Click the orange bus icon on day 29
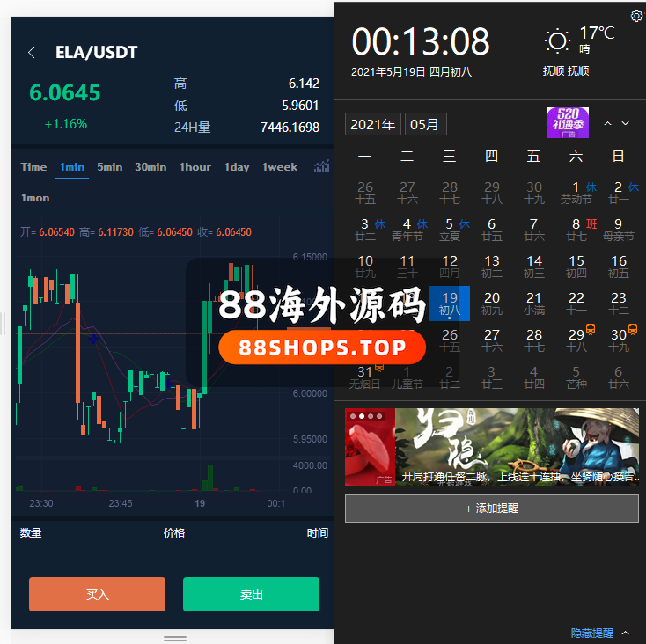646x644 pixels. tap(591, 331)
